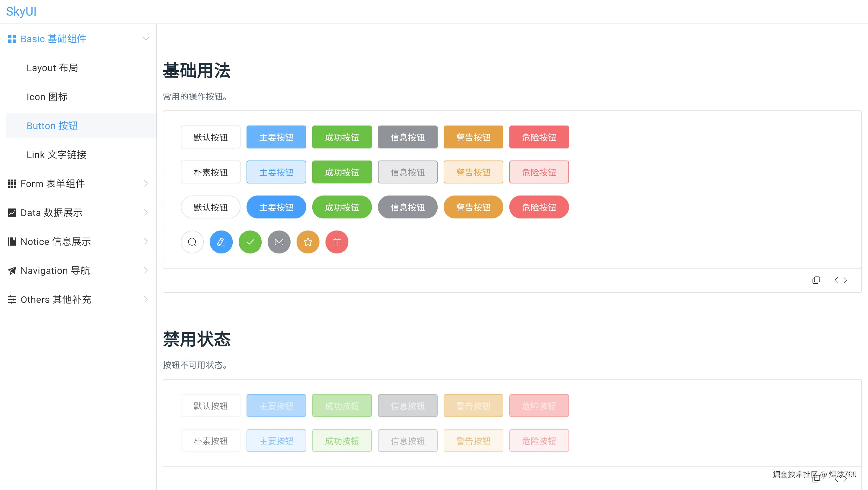868x490 pixels.
Task: Click the green round checkmark button
Action: pos(250,242)
